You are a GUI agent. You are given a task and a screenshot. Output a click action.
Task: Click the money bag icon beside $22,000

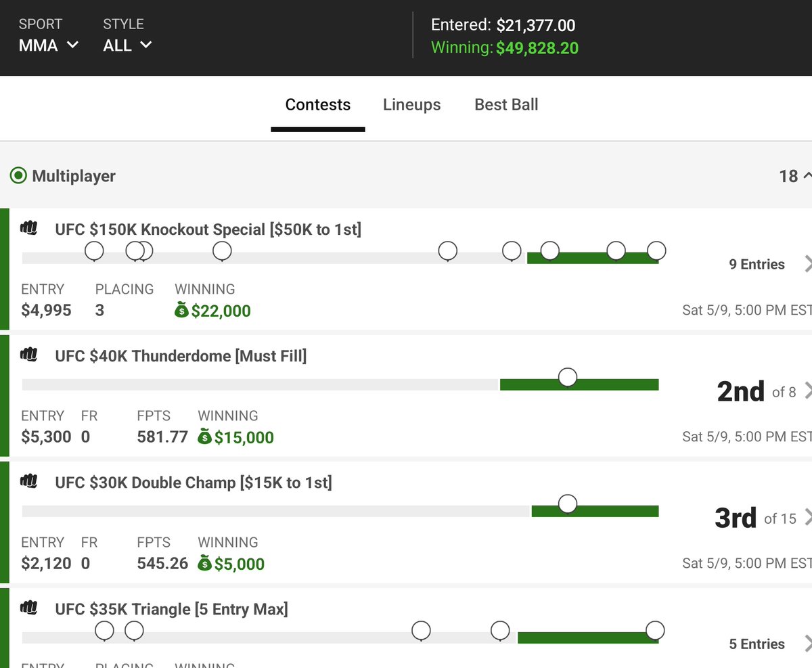click(x=181, y=311)
